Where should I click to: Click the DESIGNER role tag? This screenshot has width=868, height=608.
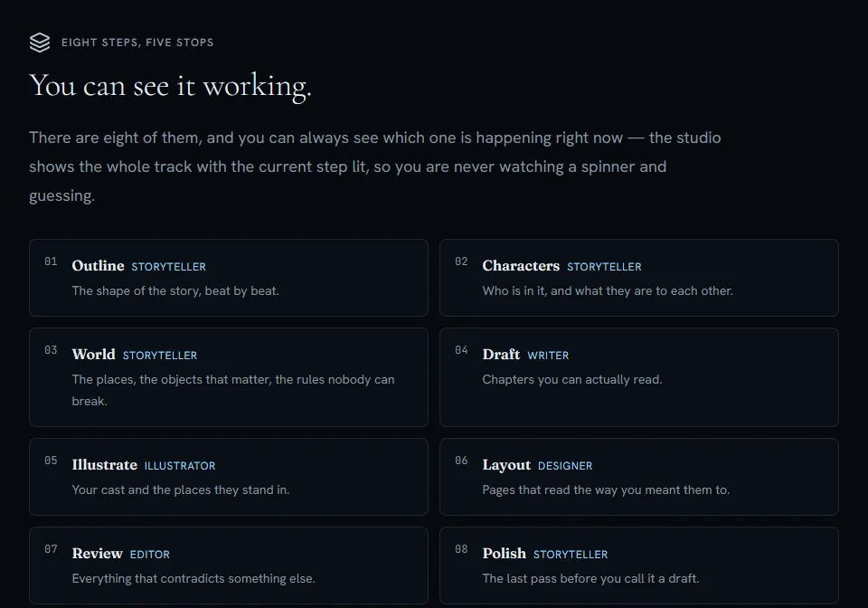pos(565,466)
